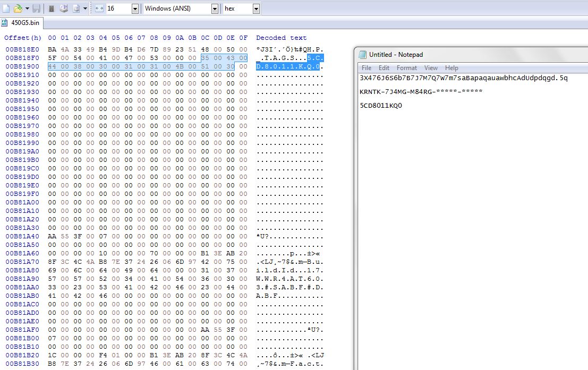Click the 0F column header
Viewport: 588px width, 370px height.
point(243,38)
